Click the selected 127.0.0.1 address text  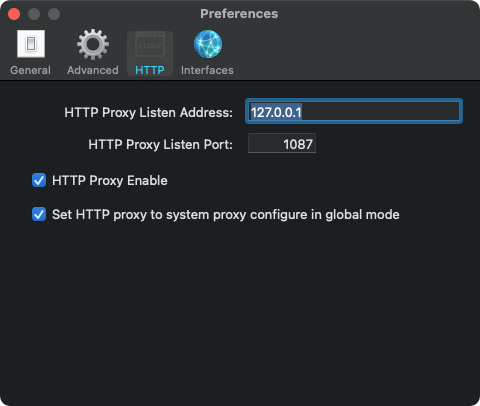[x=276, y=112]
